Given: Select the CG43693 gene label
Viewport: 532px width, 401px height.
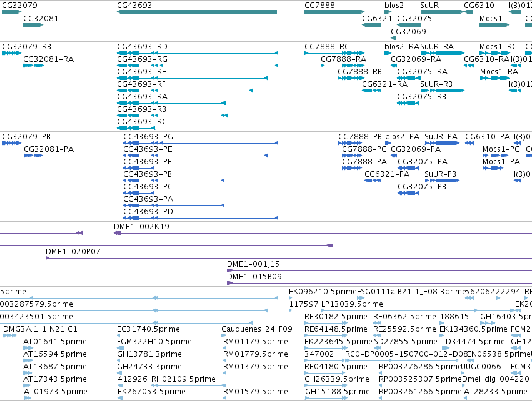Looking at the screenshot, I should click(134, 6).
